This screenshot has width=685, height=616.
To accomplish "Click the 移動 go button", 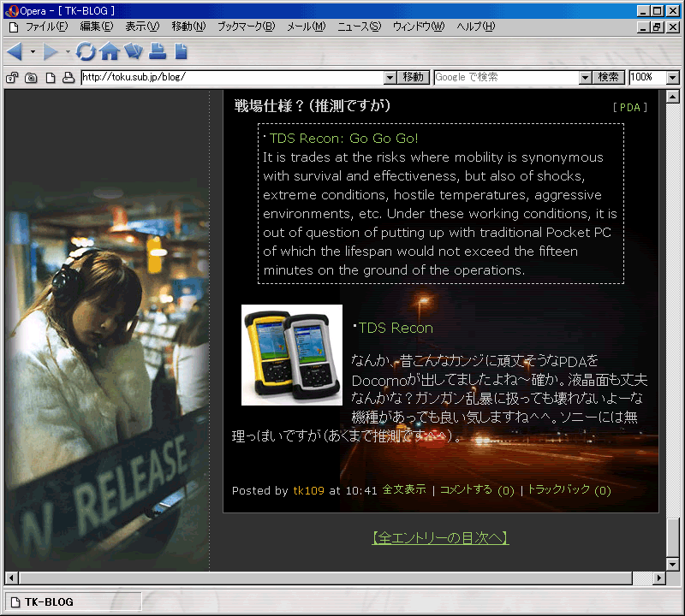I will coord(414,78).
